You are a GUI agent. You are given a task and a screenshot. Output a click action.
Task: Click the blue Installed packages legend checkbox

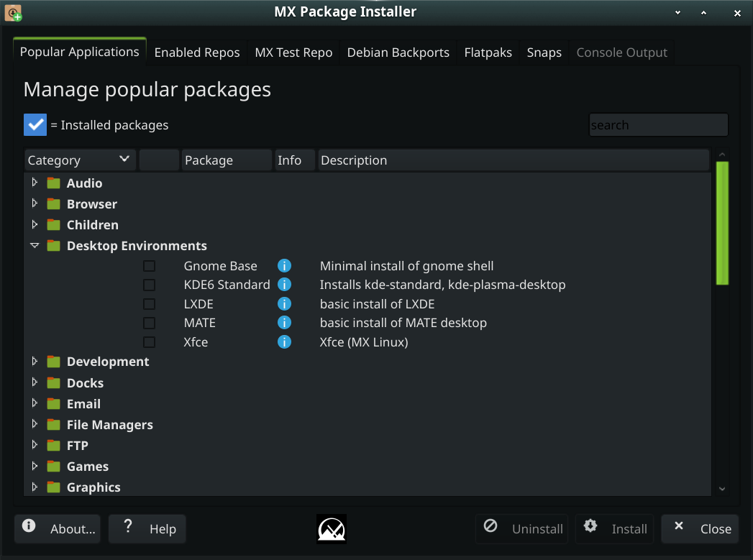pos(35,125)
